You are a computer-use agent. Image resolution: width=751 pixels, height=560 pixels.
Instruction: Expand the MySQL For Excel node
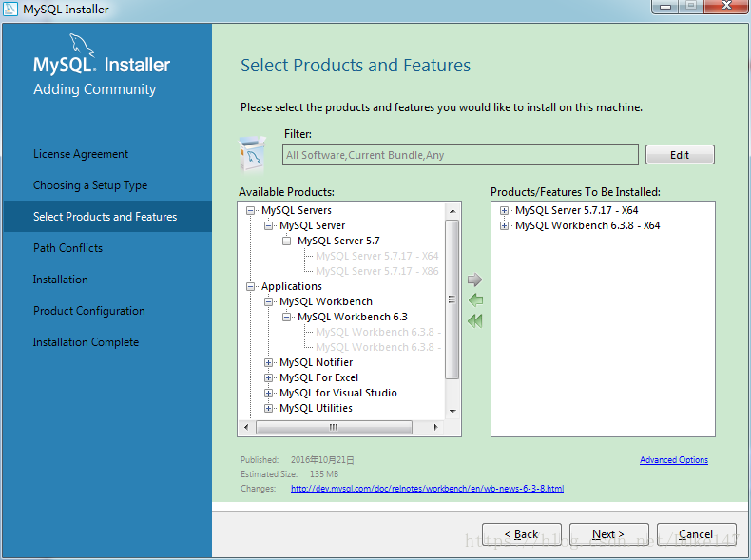[x=268, y=378]
